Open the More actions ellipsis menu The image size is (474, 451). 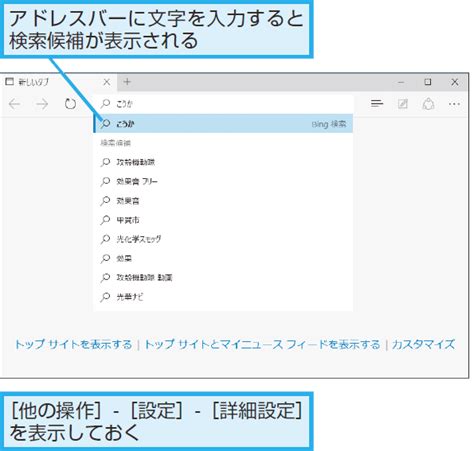pos(454,104)
